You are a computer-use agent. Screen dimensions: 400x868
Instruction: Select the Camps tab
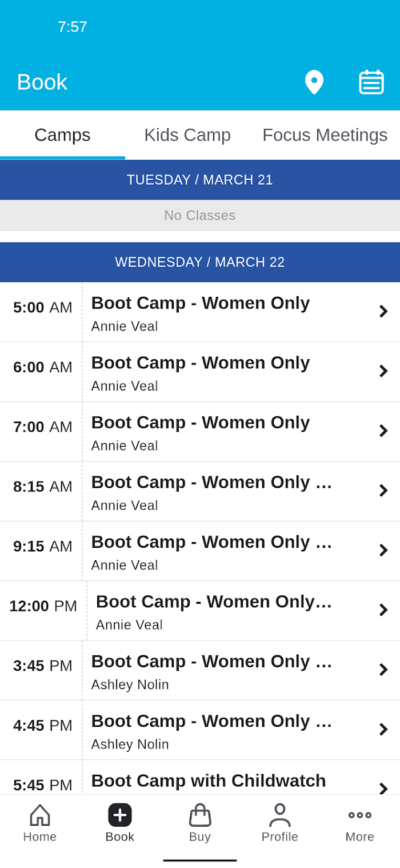(62, 135)
